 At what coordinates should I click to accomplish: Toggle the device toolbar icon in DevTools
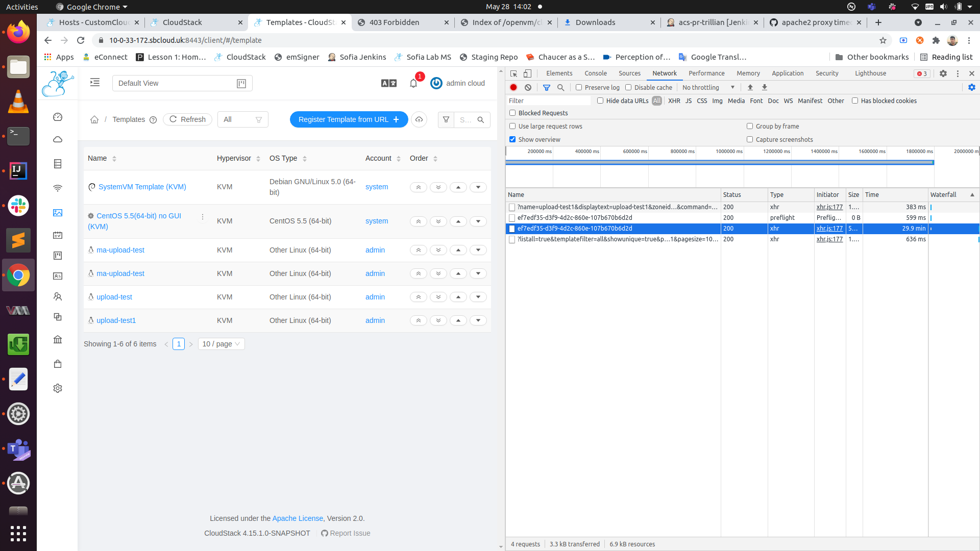[x=527, y=73]
